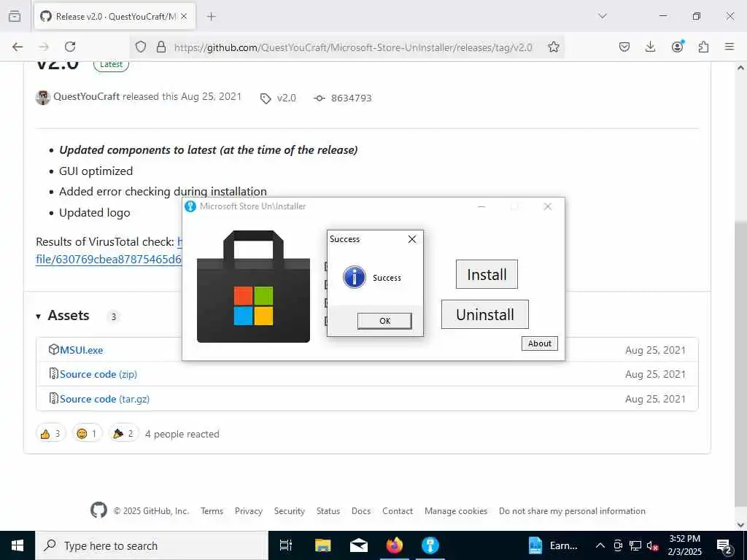Viewport: 747px width, 560px height.
Task: Reload the GitHub page
Action: (70, 47)
